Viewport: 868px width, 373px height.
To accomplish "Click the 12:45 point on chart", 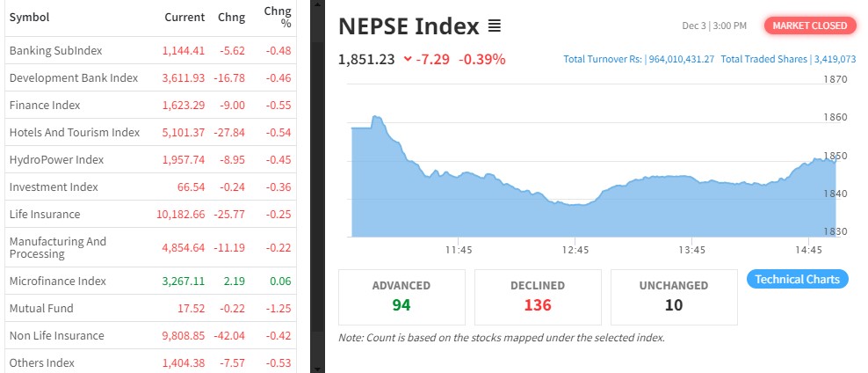I will (575, 204).
